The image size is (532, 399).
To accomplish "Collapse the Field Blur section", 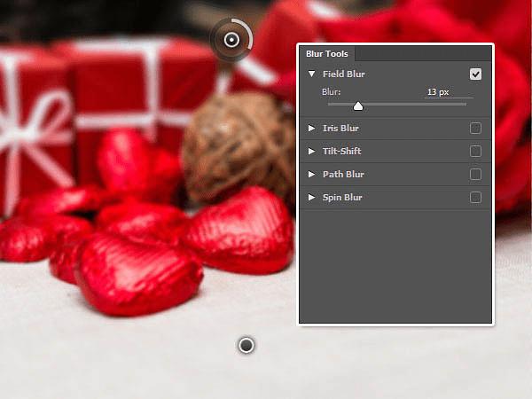I will click(311, 74).
